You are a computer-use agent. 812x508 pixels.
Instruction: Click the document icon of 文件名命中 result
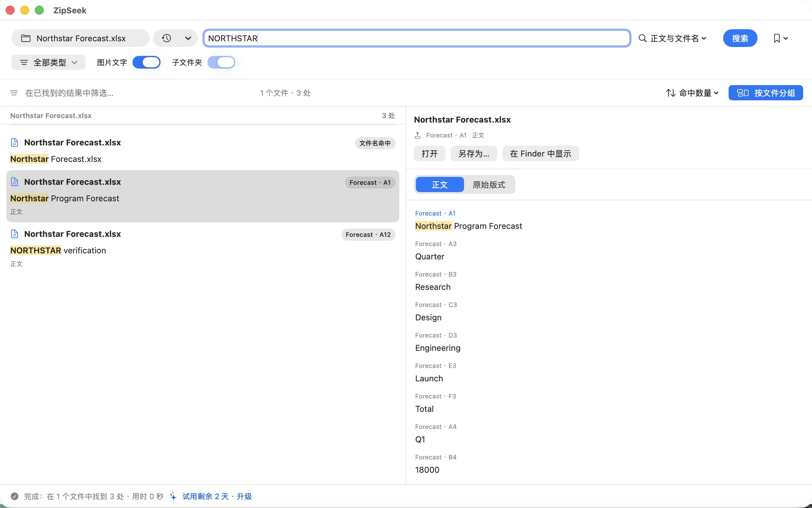coord(14,143)
